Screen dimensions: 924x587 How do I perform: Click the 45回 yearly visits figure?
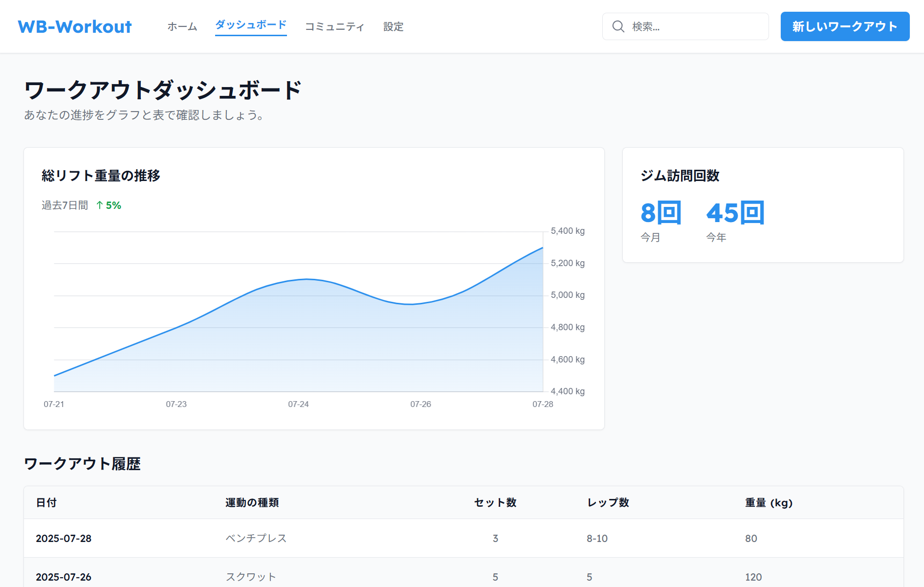(735, 213)
